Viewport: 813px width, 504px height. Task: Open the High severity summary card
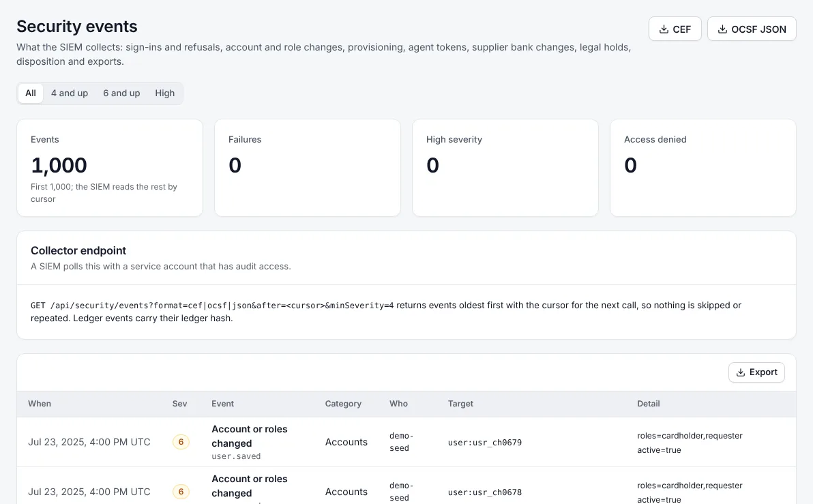point(505,168)
